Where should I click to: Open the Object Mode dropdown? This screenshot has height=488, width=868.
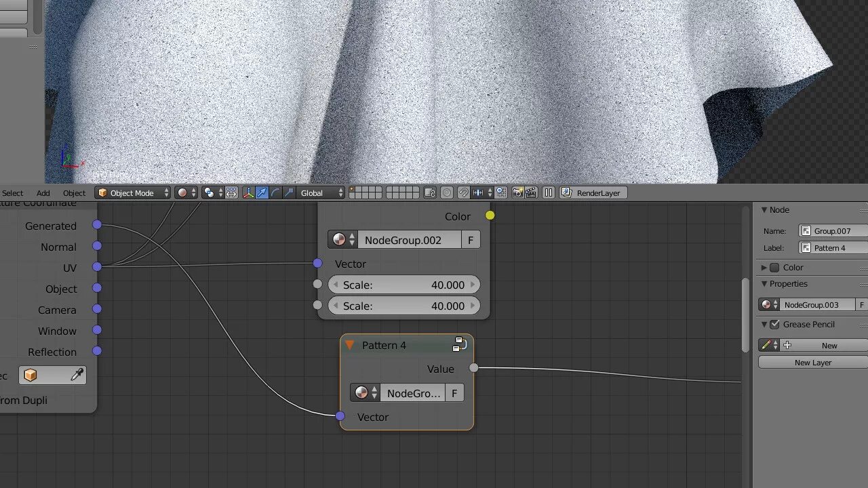(x=132, y=193)
